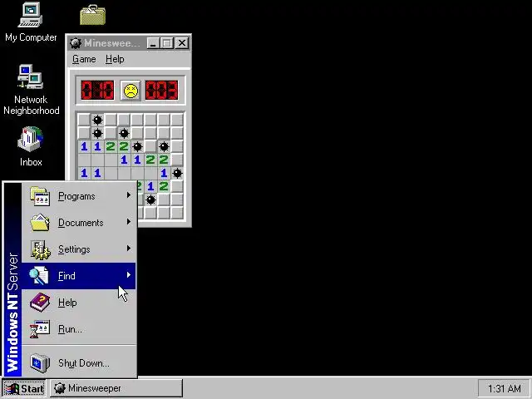
Task: Click the Find magnifier icon in Start menu
Action: pyautogui.click(x=39, y=276)
